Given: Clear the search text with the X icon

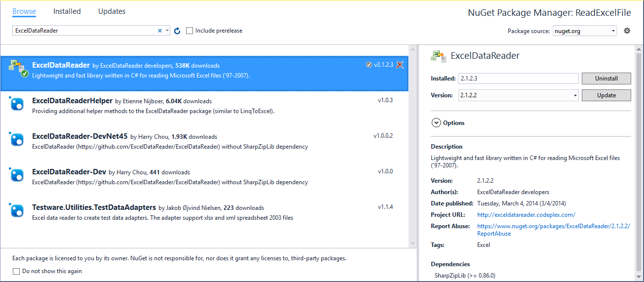Looking at the screenshot, I should click(159, 31).
